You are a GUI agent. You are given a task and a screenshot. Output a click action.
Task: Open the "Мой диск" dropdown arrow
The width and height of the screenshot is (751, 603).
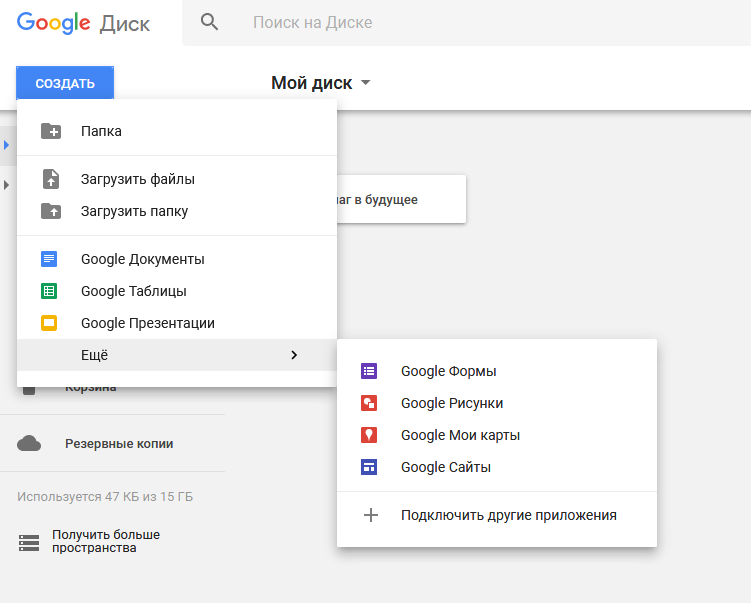(x=365, y=83)
